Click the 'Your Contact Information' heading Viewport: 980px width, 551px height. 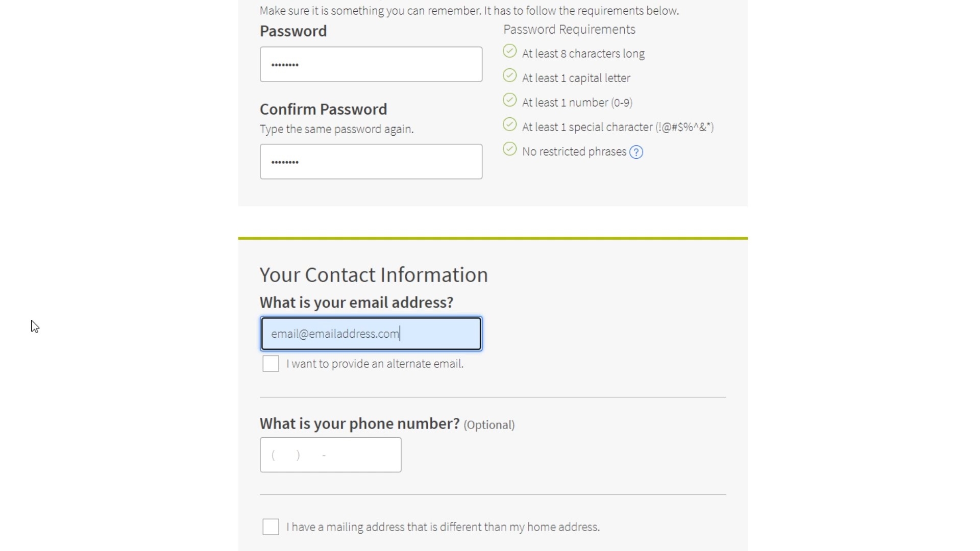pos(374,275)
